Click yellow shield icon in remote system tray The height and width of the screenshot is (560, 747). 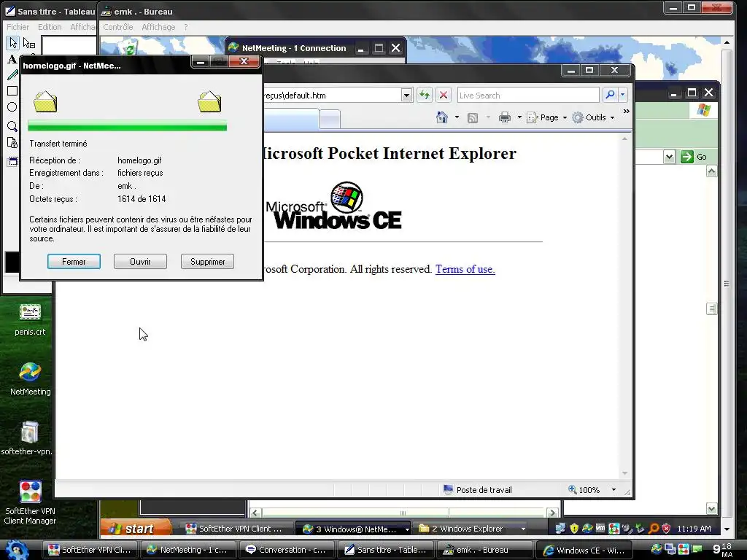pos(574,529)
